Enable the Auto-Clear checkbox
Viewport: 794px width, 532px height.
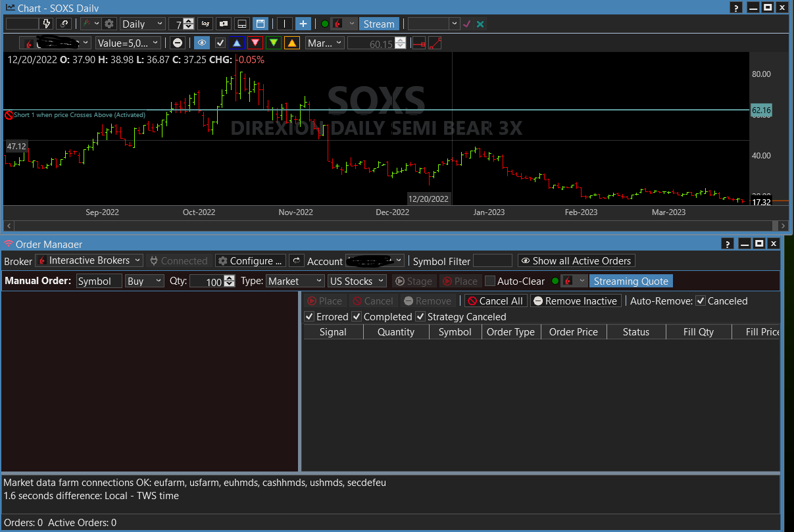tap(490, 281)
